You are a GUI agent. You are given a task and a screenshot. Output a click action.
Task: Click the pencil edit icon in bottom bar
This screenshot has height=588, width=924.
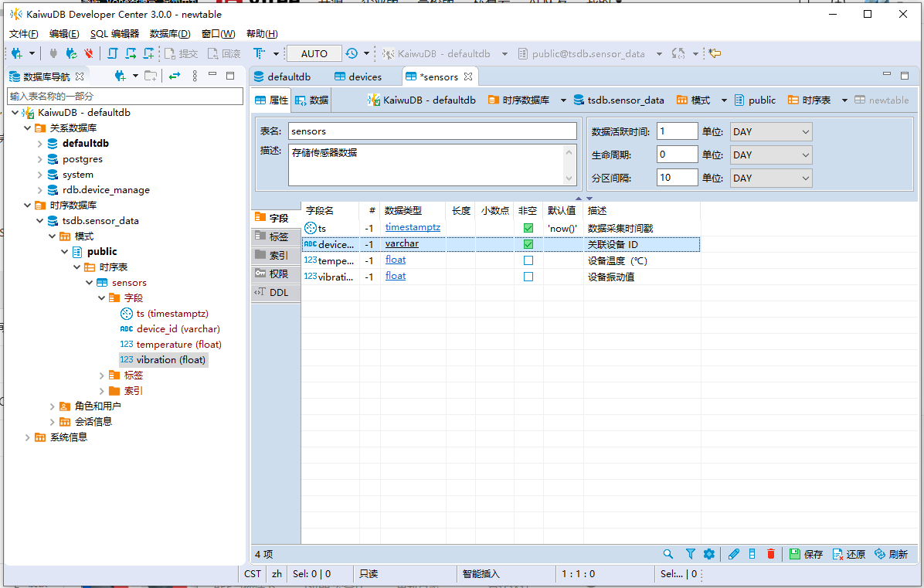pyautogui.click(x=734, y=554)
